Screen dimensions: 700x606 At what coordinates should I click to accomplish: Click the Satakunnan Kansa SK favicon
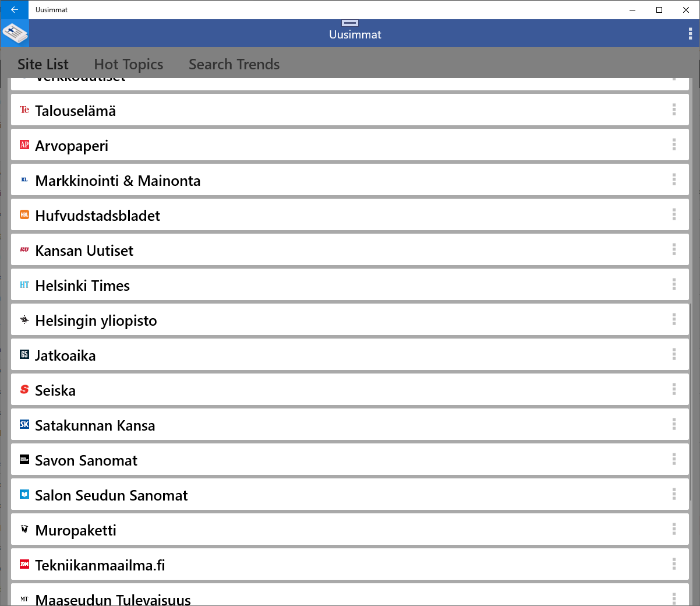pyautogui.click(x=24, y=424)
